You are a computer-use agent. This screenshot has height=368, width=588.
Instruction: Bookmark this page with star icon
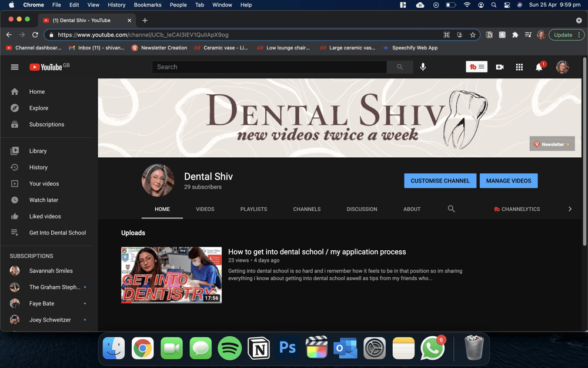(x=473, y=35)
